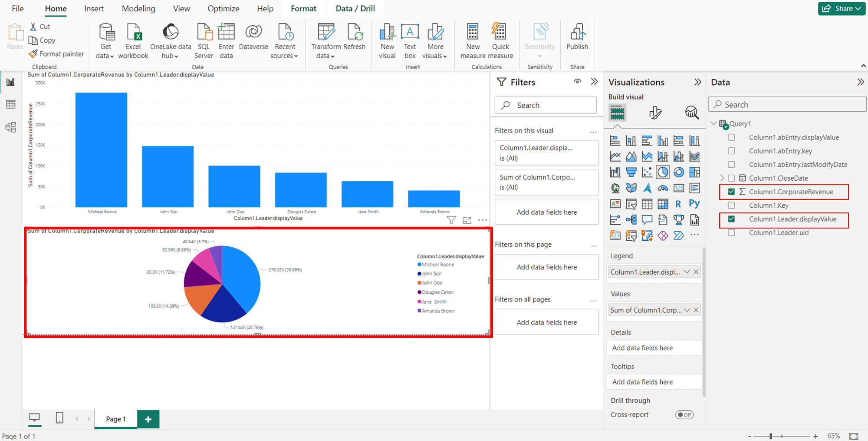Open the Transform data dropdown arrow
Screen dimensions: 868x441
[x=332, y=56]
